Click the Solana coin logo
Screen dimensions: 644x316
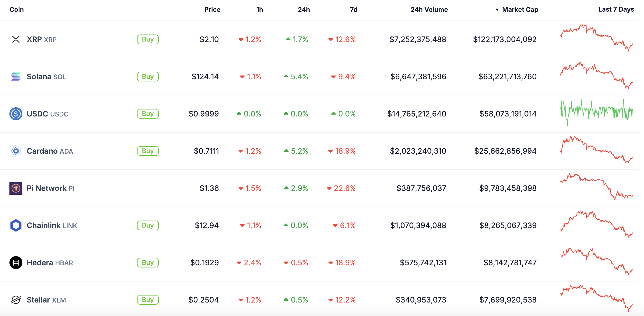tap(16, 76)
